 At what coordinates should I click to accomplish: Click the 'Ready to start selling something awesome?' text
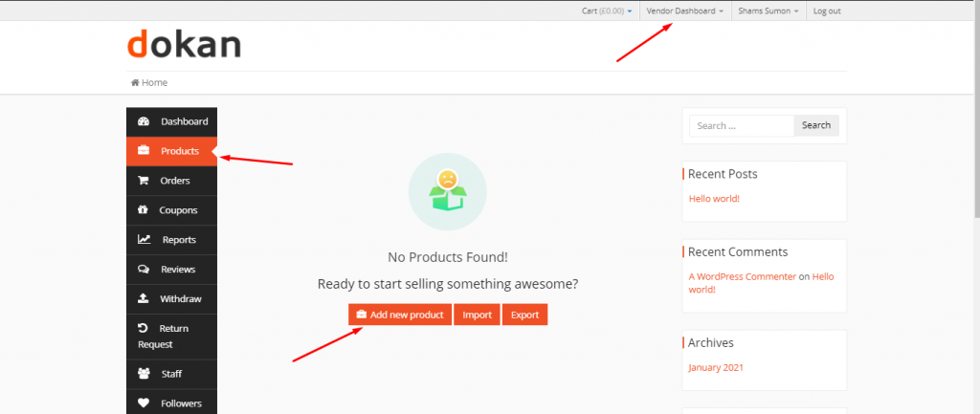(x=448, y=284)
